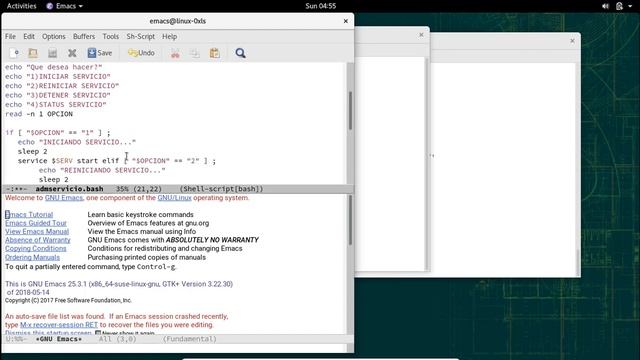The width and height of the screenshot is (640, 360).
Task: Click the Open file folder icon
Action: (x=33, y=53)
